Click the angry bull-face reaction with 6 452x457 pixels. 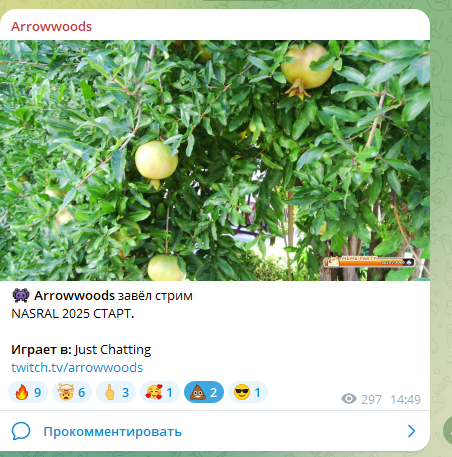(72, 392)
